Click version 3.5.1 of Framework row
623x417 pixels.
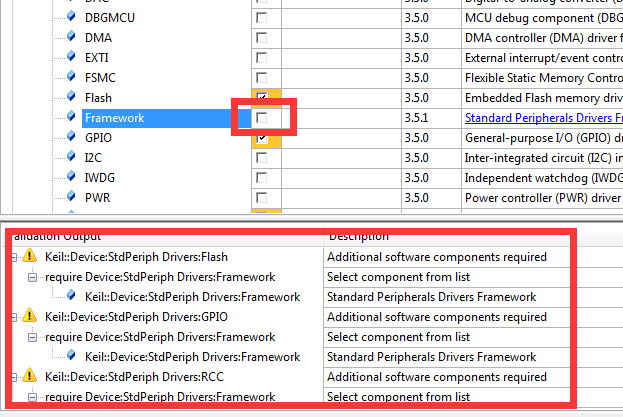coord(416,118)
